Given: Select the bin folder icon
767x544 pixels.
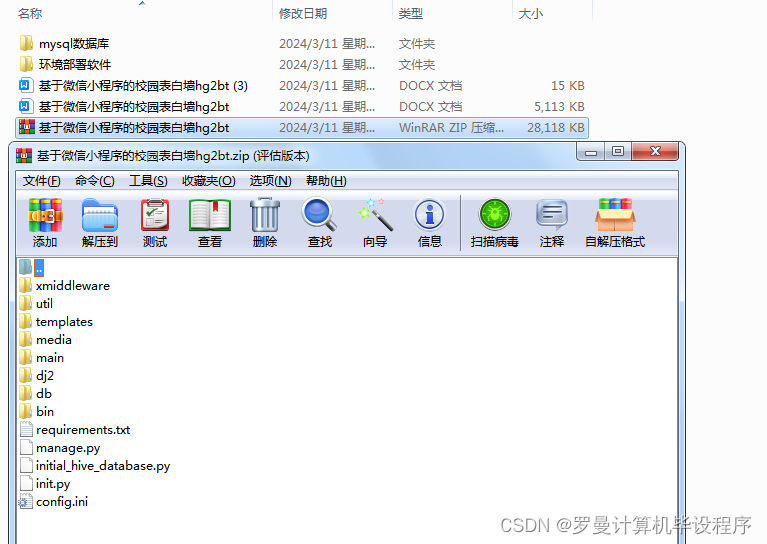Looking at the screenshot, I should tap(26, 411).
